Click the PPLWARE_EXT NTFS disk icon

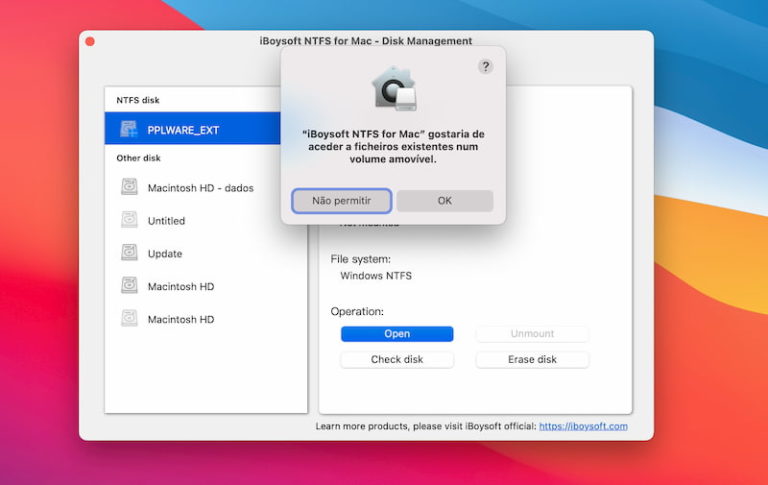129,129
